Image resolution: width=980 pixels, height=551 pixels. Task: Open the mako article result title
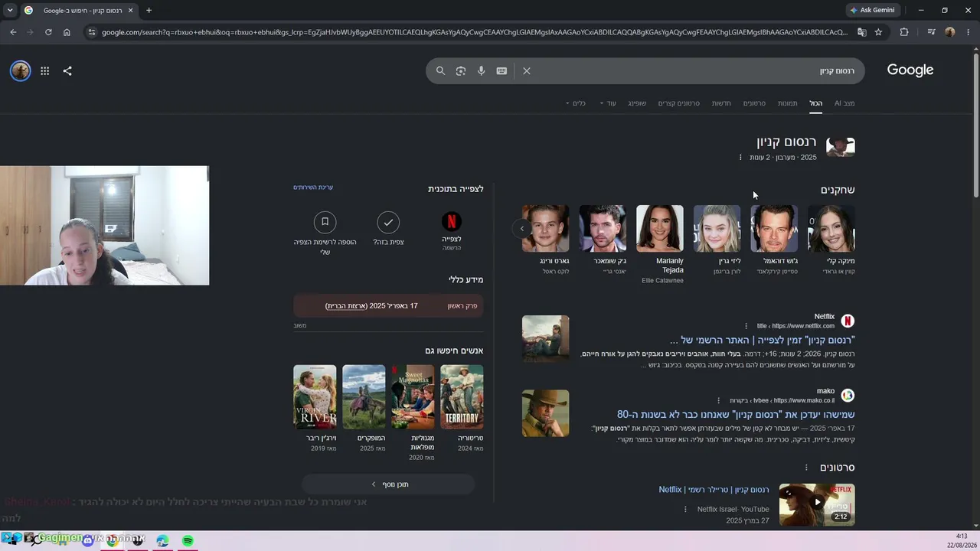click(x=736, y=414)
